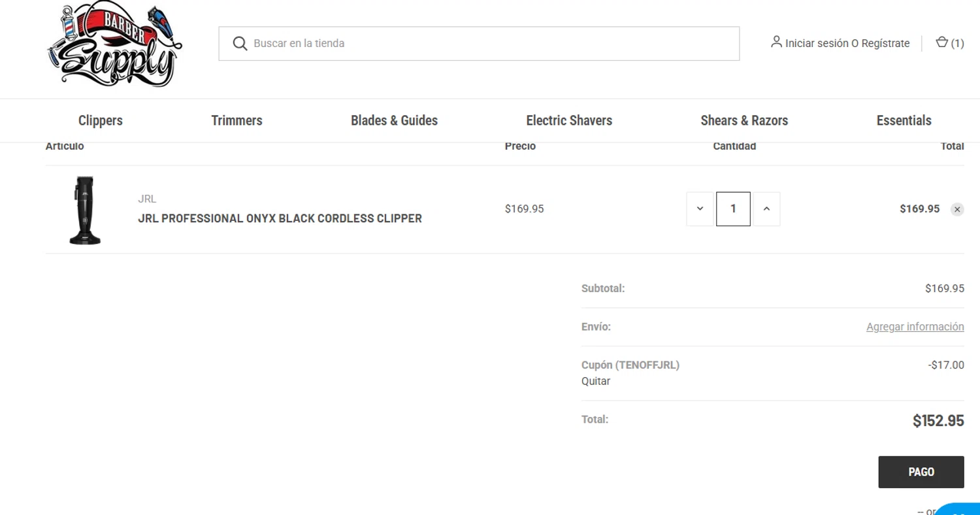Viewport: 980px width, 515px height.
Task: Open the shopping cart basket icon
Action: tap(941, 42)
